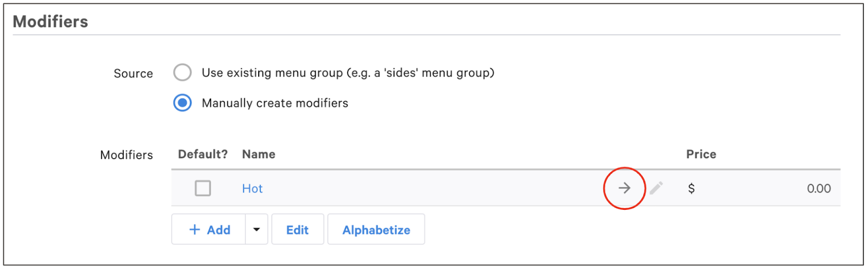The width and height of the screenshot is (868, 270).
Task: Open the Hot modifier link
Action: 252,189
